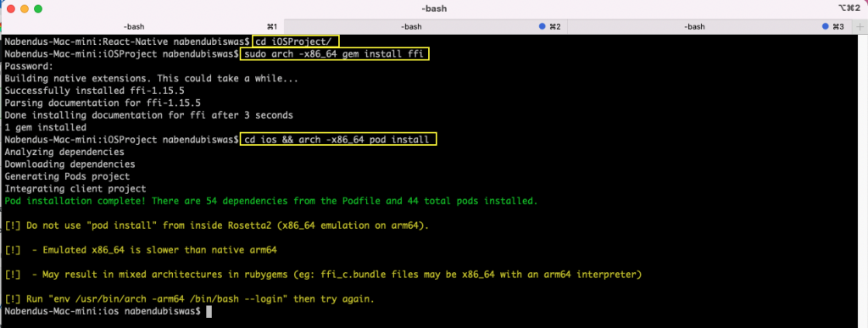Viewport: 868px width, 328px height.
Task: Switch to the first -bash tab ⌘1
Action: pyautogui.click(x=142, y=26)
